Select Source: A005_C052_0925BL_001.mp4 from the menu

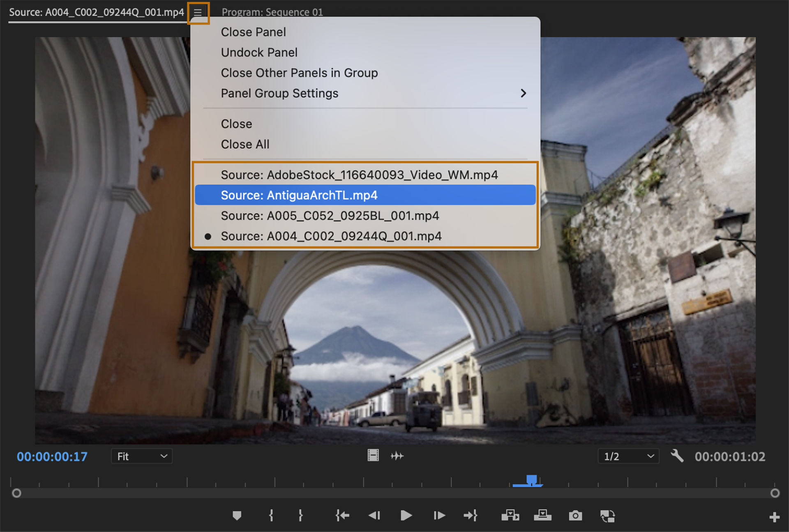tap(330, 215)
